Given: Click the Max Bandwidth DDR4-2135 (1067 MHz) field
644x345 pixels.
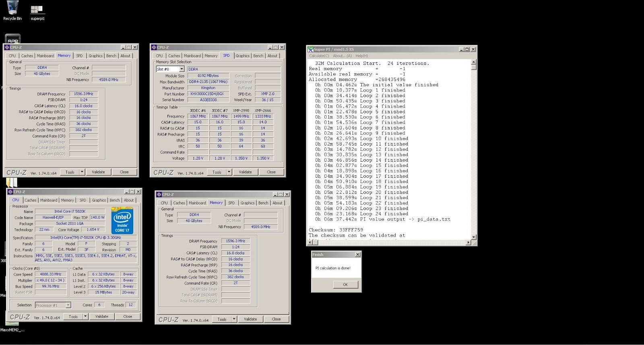Looking at the screenshot, I should [x=208, y=82].
